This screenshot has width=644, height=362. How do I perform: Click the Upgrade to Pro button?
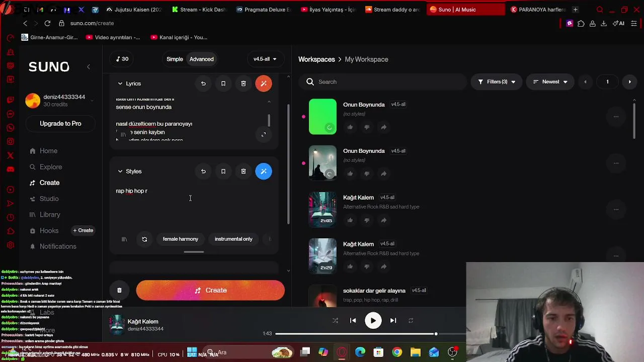pos(60,124)
